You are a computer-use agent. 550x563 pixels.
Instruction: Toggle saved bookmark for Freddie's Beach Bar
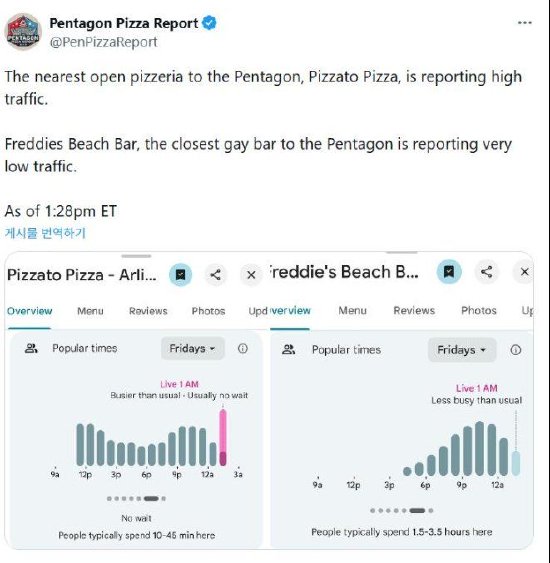click(449, 271)
